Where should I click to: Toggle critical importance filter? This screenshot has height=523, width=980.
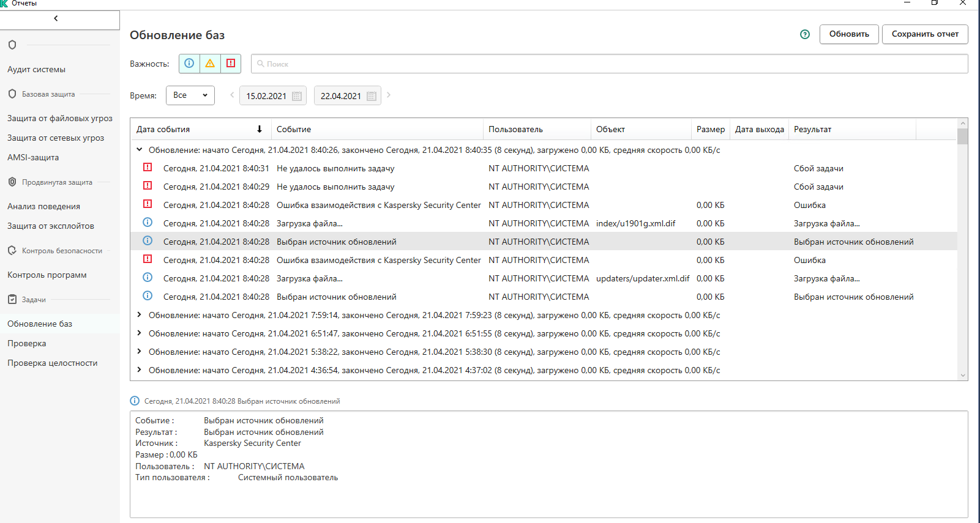tap(231, 64)
